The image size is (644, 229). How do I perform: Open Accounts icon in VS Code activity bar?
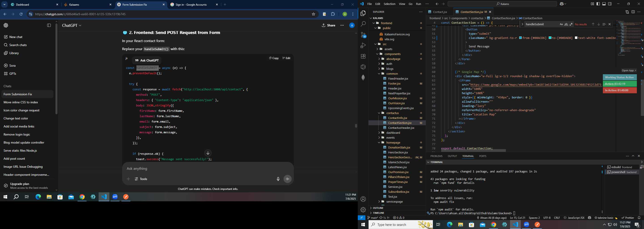click(363, 199)
